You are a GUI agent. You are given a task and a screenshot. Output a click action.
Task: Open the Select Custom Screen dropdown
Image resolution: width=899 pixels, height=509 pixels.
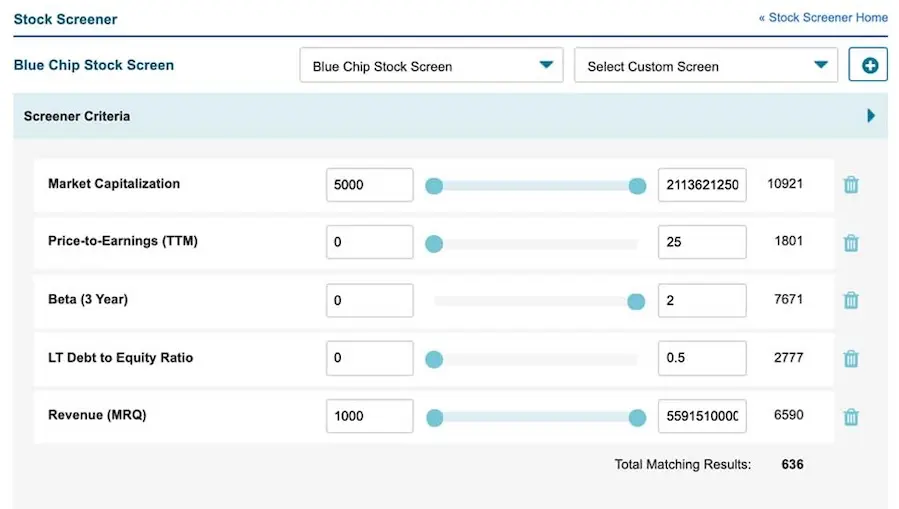click(x=705, y=66)
